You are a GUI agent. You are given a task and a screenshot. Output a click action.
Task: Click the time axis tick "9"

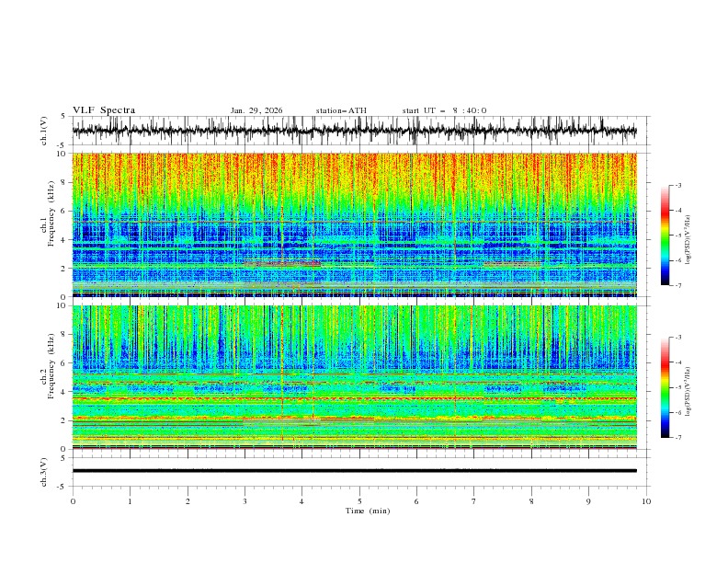coord(588,501)
